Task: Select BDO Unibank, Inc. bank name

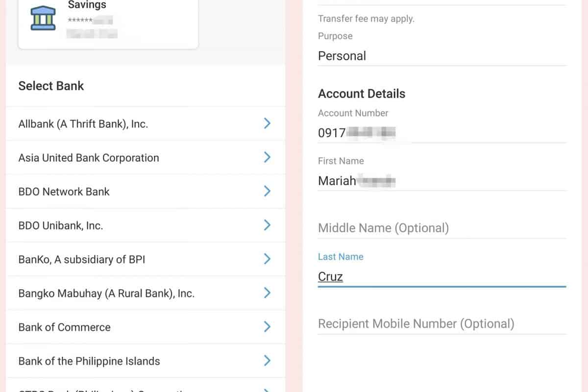Action: tap(60, 225)
